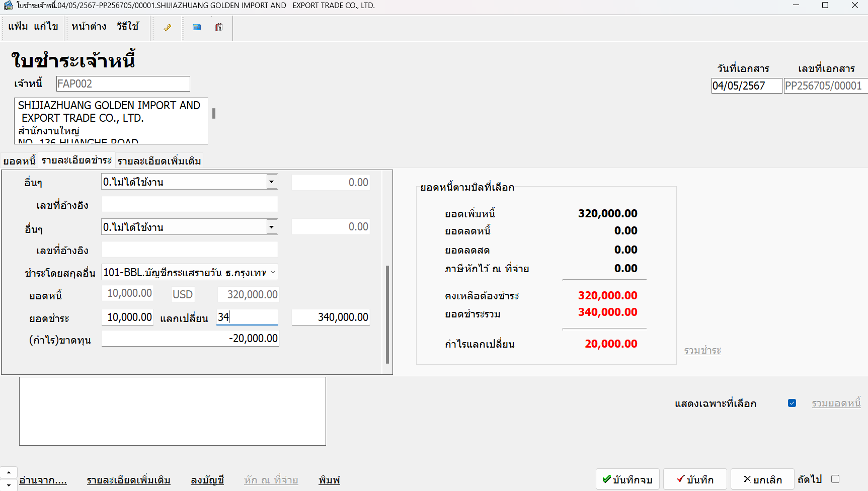The image size is (868, 491).
Task: Click the ยกเลิก cancel button
Action: click(x=762, y=479)
